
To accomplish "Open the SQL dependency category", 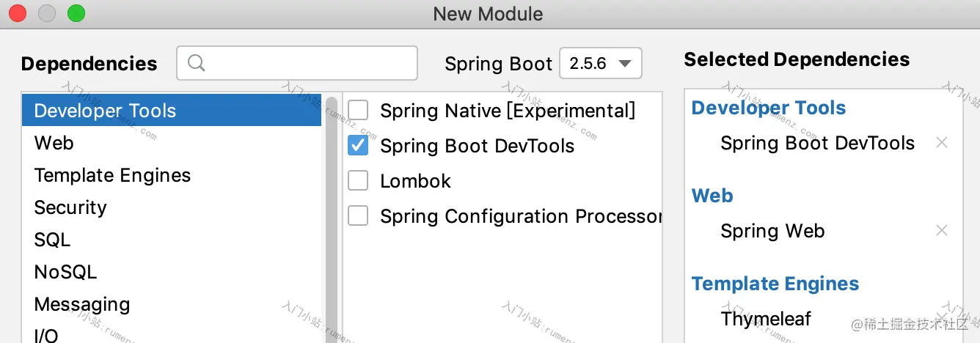I will (x=172, y=240).
